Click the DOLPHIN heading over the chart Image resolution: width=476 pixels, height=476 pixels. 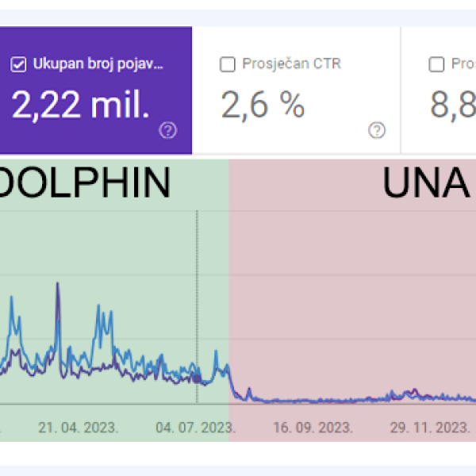click(x=84, y=184)
